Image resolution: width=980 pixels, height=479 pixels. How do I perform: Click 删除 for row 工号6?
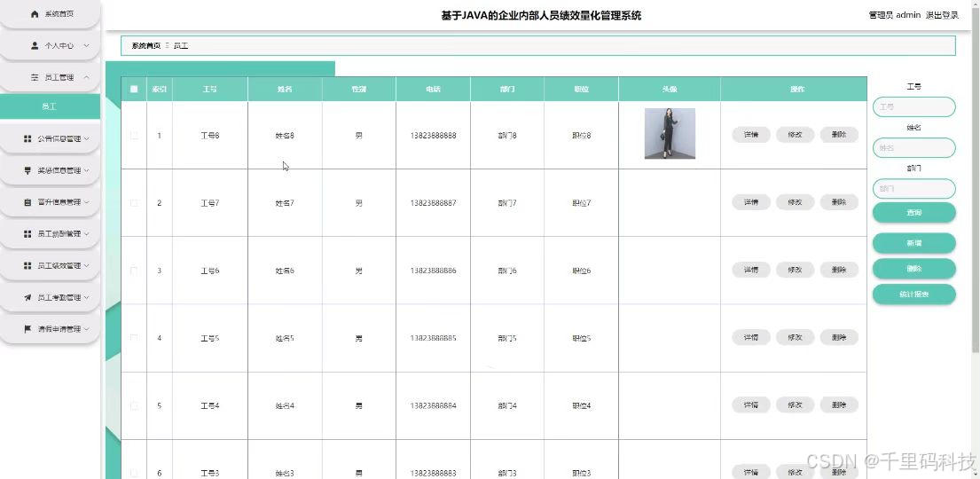(839, 270)
